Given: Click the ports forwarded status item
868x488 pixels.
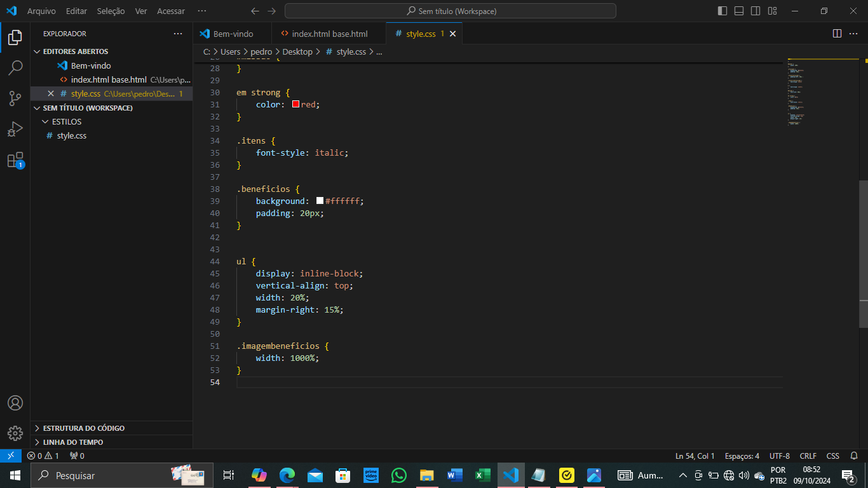Looking at the screenshot, I should (77, 456).
